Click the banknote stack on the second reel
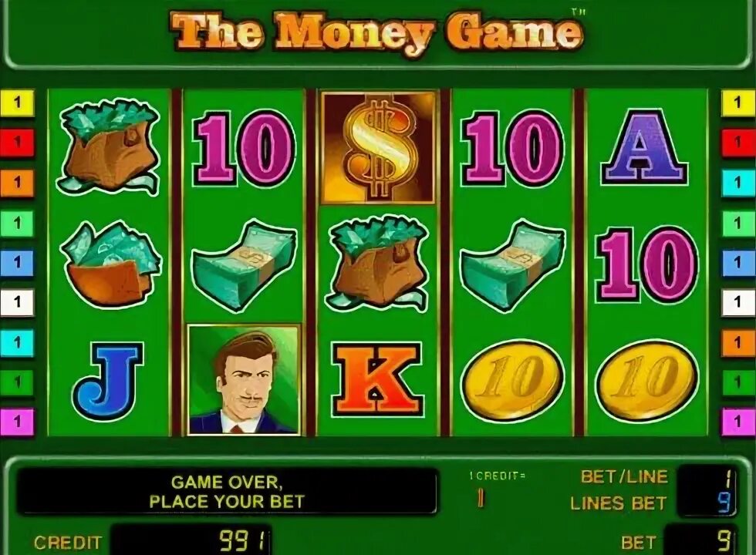 (244, 265)
